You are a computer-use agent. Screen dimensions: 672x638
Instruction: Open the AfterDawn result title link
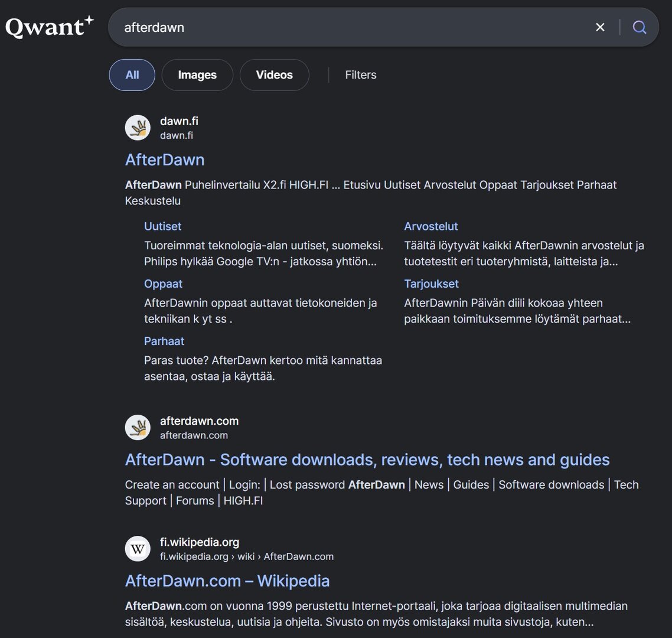point(165,160)
